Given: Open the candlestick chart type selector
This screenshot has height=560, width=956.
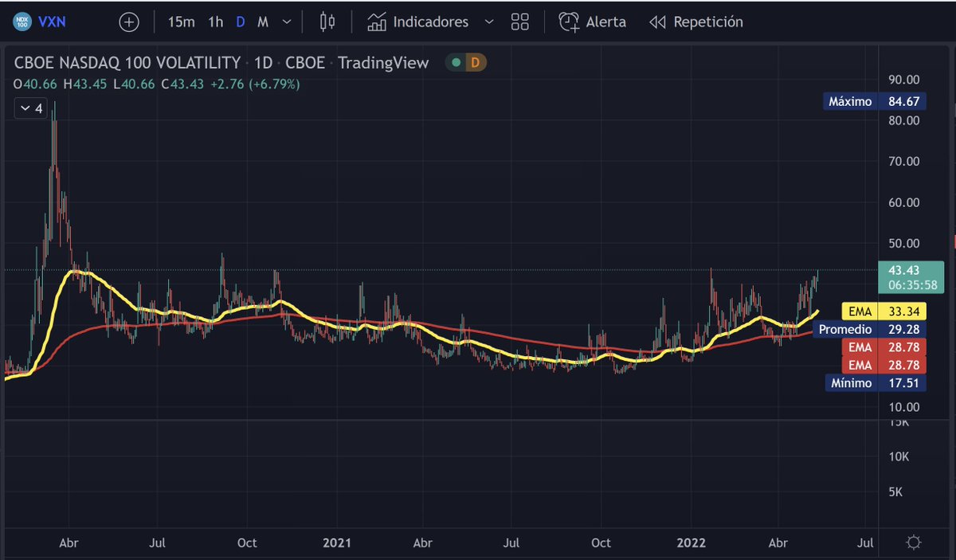Looking at the screenshot, I should point(327,22).
